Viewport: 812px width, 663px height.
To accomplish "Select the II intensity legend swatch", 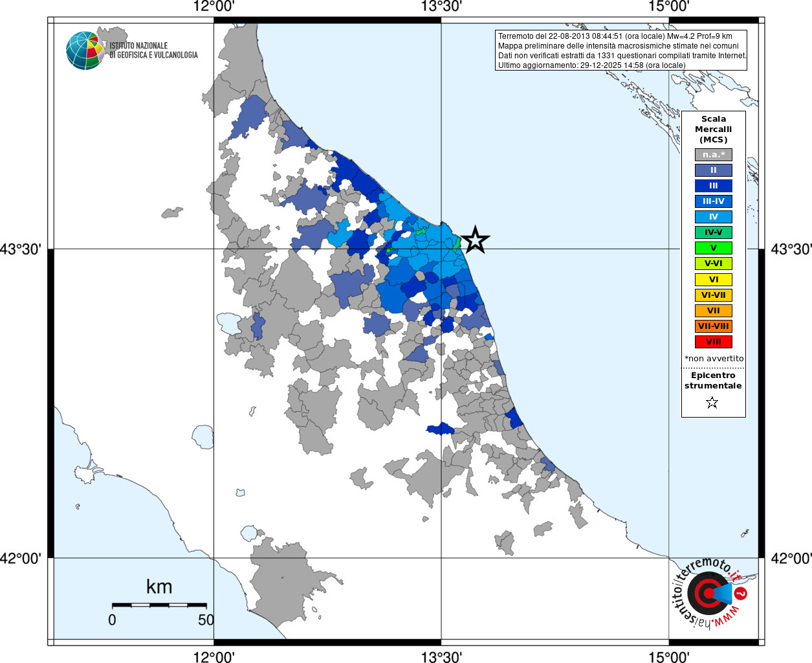I will tap(714, 170).
